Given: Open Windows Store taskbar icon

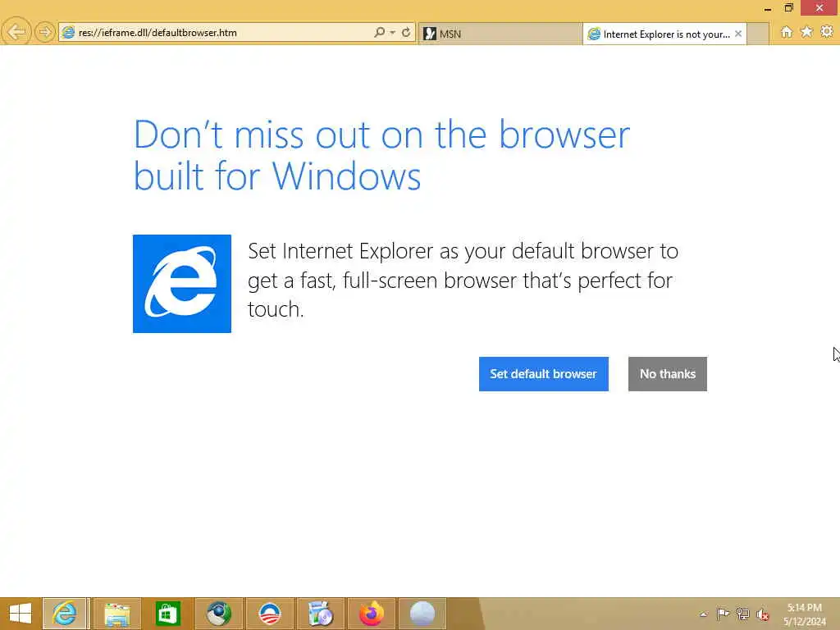Looking at the screenshot, I should (x=167, y=614).
